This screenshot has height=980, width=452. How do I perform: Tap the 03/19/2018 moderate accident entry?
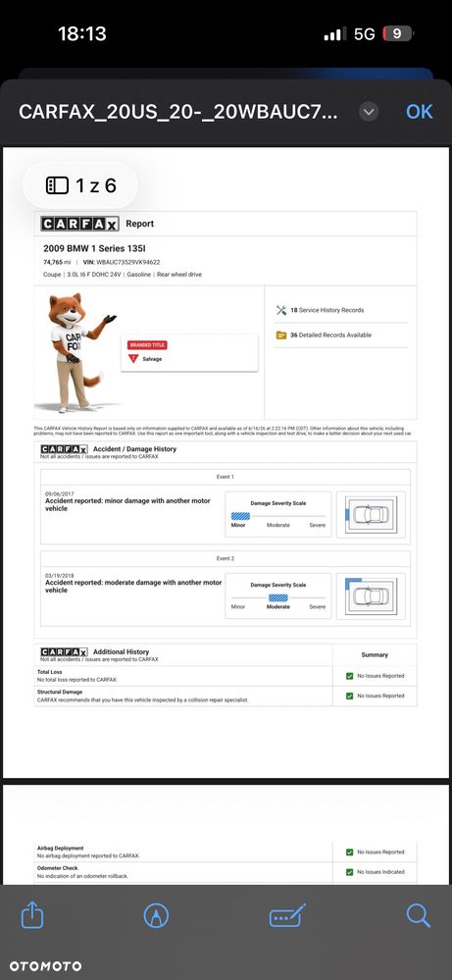[132, 583]
